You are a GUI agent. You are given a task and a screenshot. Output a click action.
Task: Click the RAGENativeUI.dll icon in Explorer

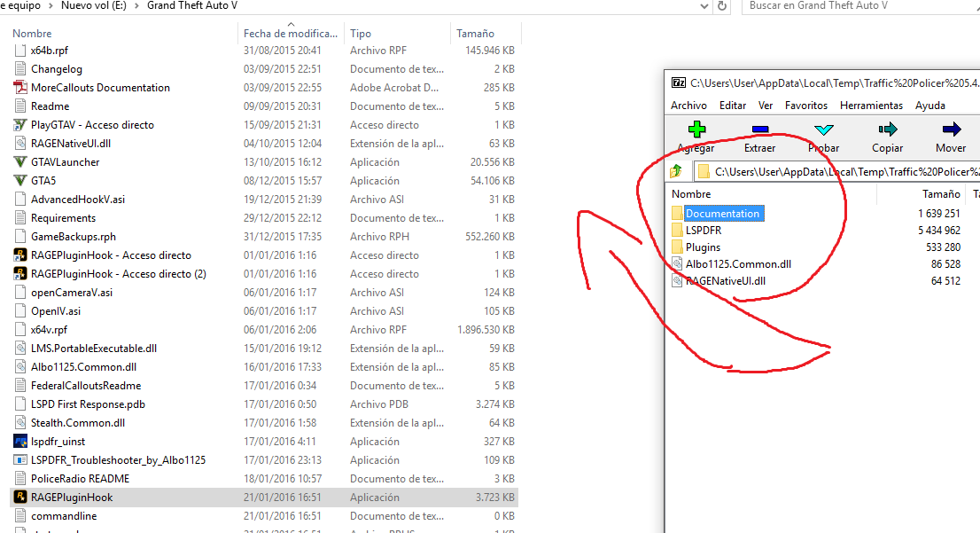20,144
